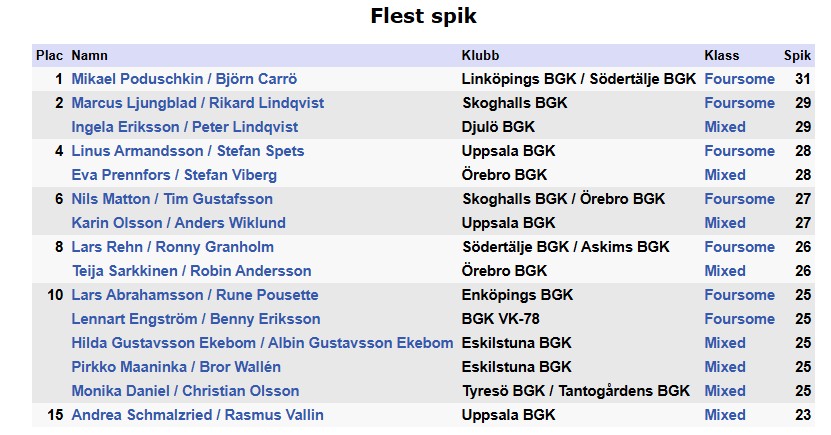Screen dimensions: 831x435
Task: Click Monika Daniel / Christian Olsson link
Action: pyautogui.click(x=185, y=391)
